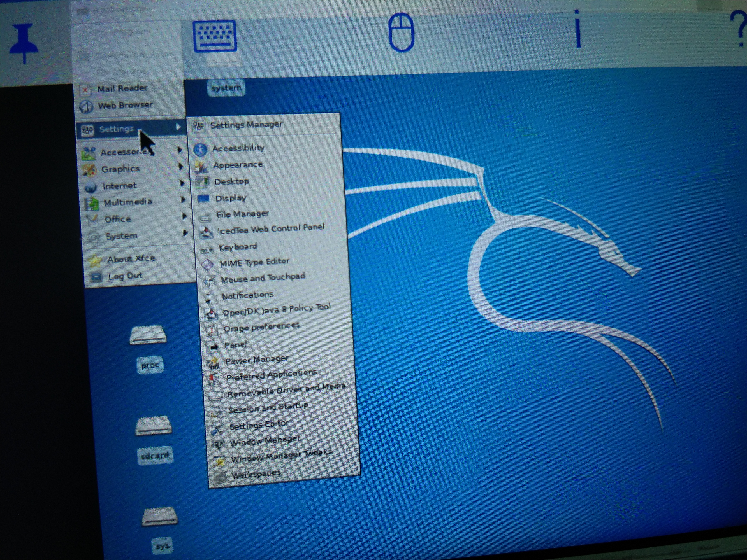Expand the Graphics submenu
The image size is (747, 560).
(120, 169)
